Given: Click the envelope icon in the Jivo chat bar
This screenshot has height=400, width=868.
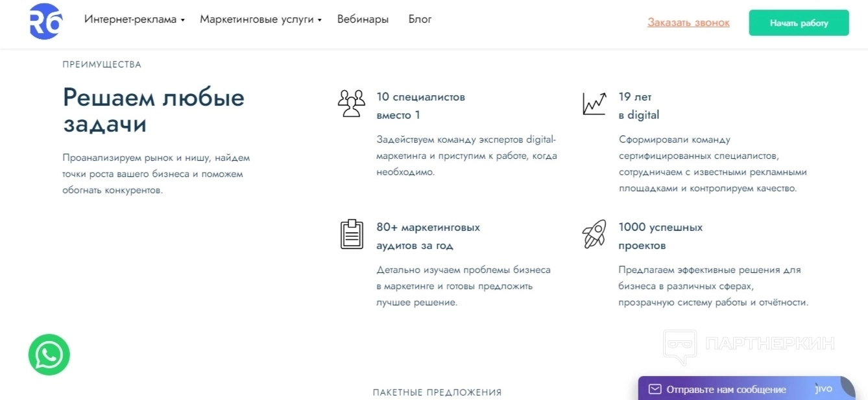Looking at the screenshot, I should click(655, 390).
